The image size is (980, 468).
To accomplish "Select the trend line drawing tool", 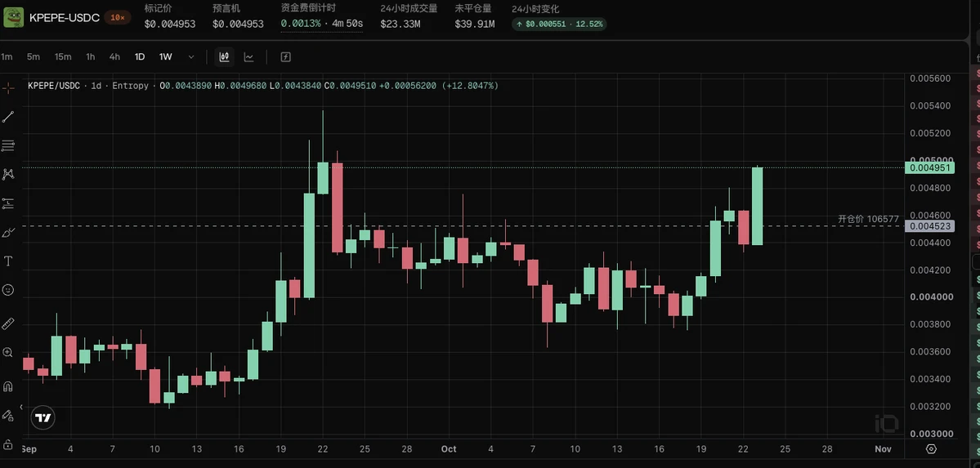I will click(x=8, y=117).
